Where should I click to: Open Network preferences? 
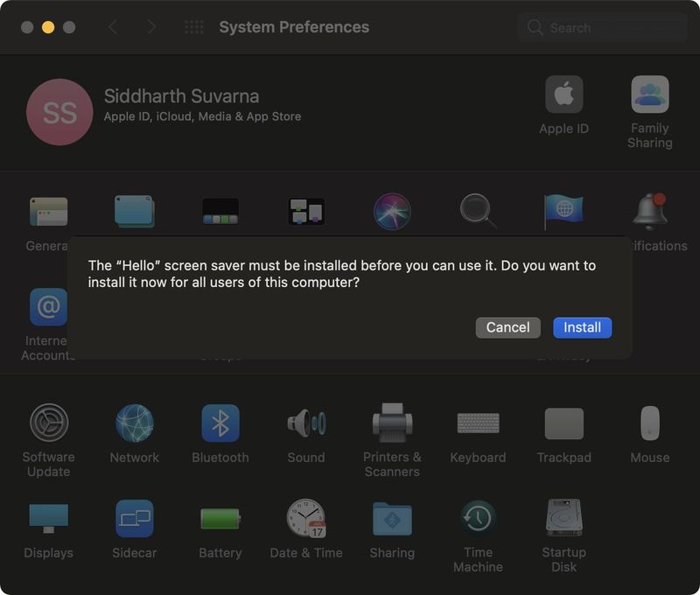[x=135, y=423]
